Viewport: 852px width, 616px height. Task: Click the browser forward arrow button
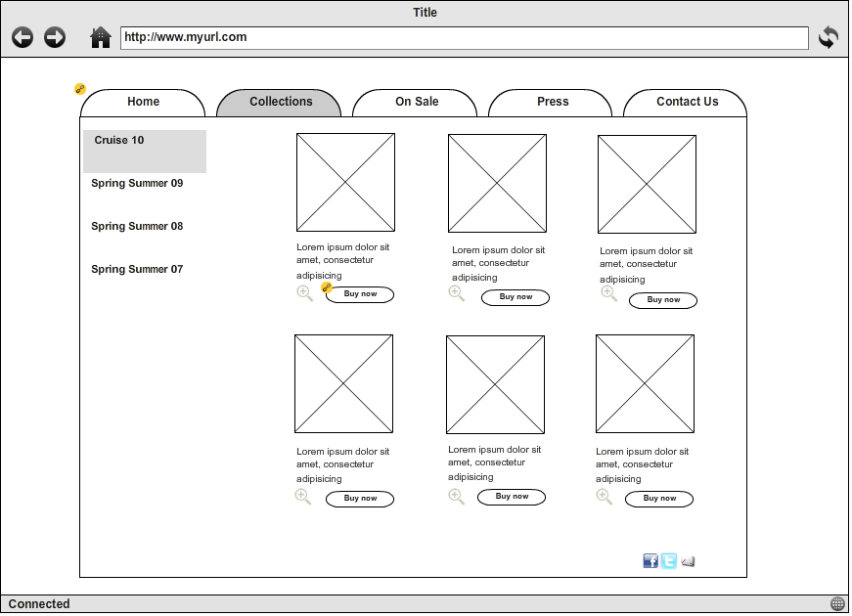click(55, 37)
